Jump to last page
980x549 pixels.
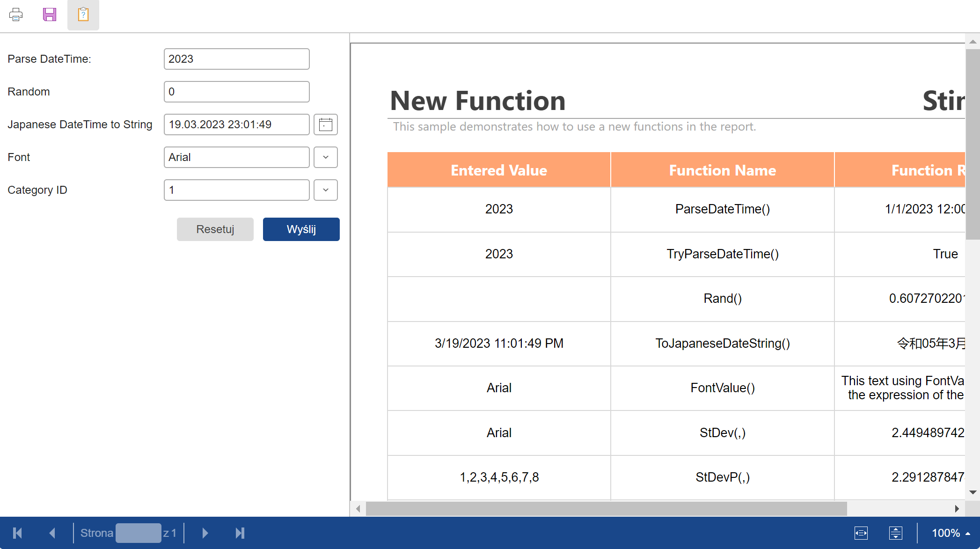coord(240,533)
